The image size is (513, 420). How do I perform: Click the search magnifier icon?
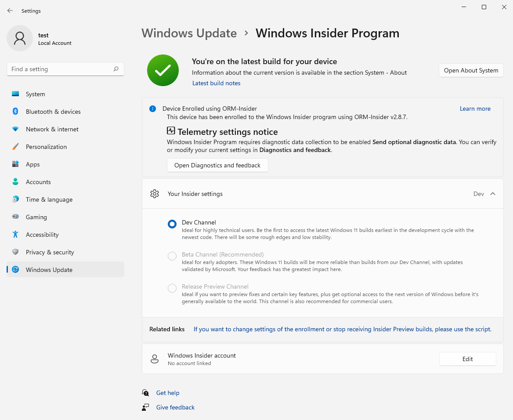point(116,69)
